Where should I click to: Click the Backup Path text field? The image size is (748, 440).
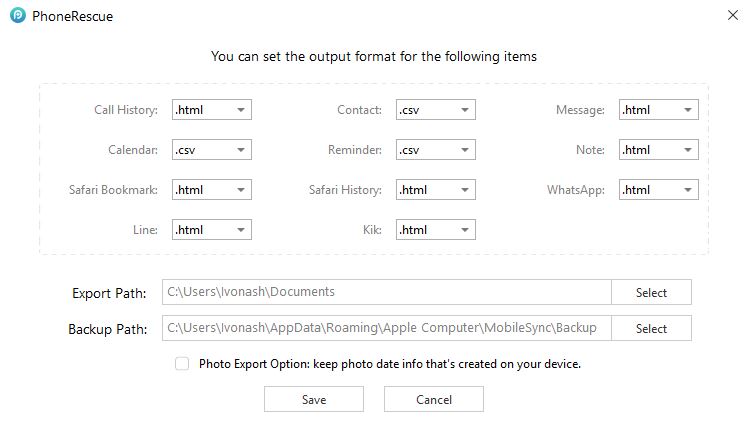coord(385,328)
